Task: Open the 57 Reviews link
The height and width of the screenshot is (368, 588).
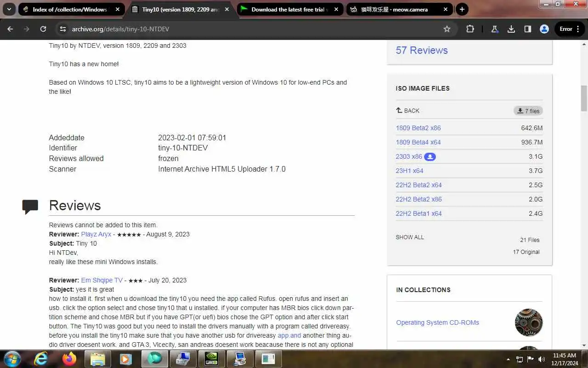Action: click(422, 50)
